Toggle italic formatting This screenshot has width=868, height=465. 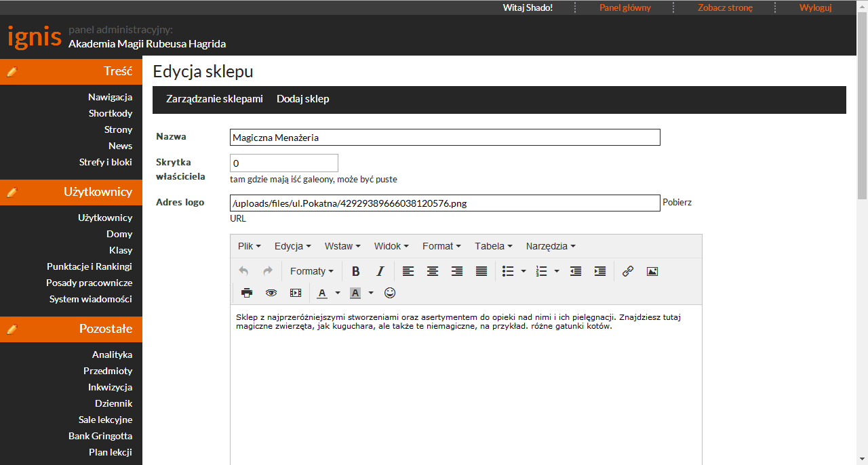click(x=380, y=271)
